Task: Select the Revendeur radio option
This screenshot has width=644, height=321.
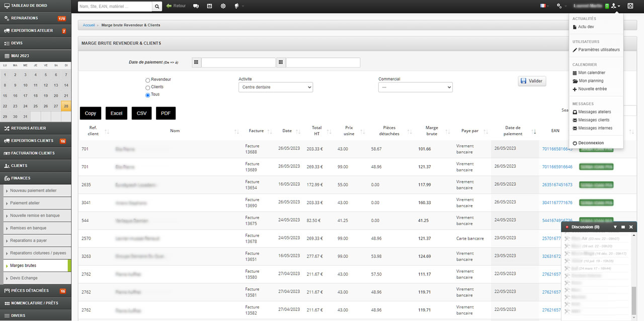Action: tap(147, 80)
